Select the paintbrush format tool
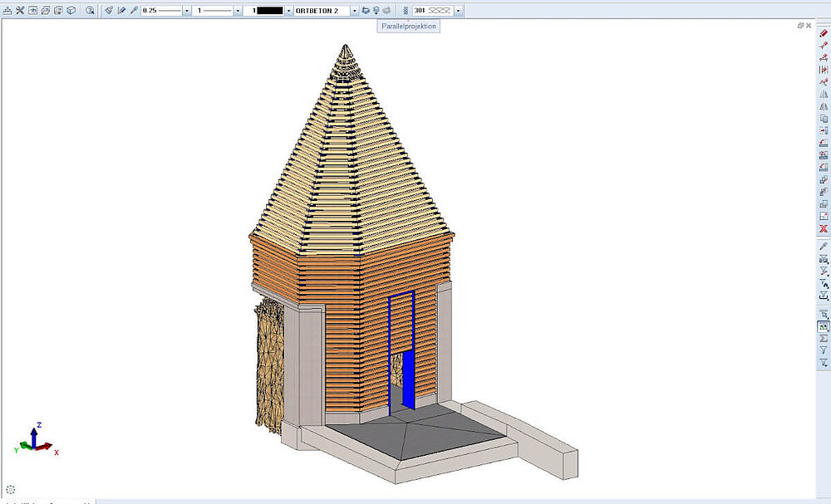The height and width of the screenshot is (504, 831). (109, 10)
